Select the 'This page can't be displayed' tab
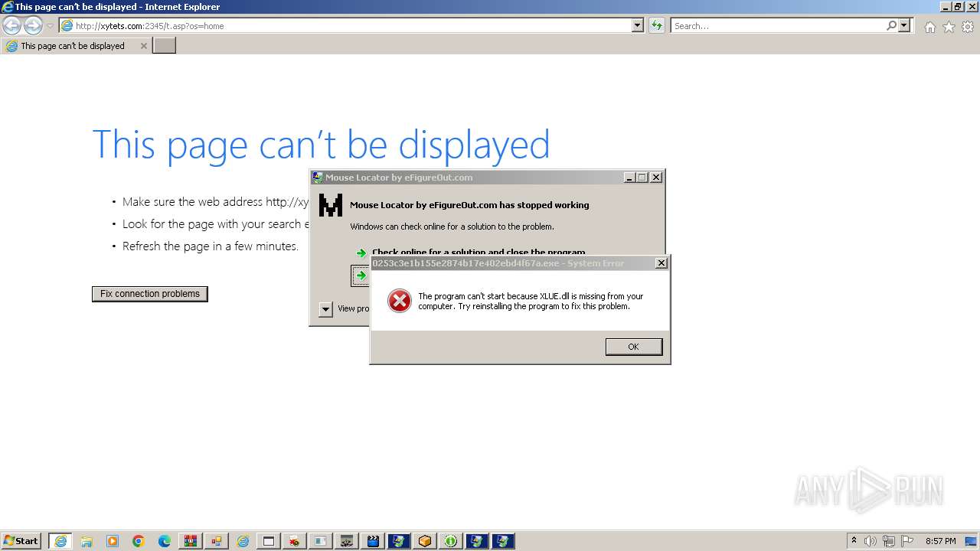This screenshot has height=551, width=980. 75,46
